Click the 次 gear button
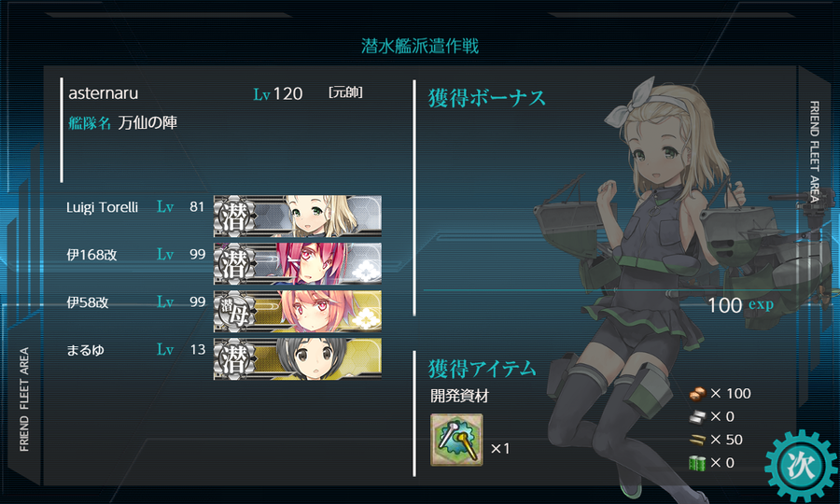 point(802,465)
